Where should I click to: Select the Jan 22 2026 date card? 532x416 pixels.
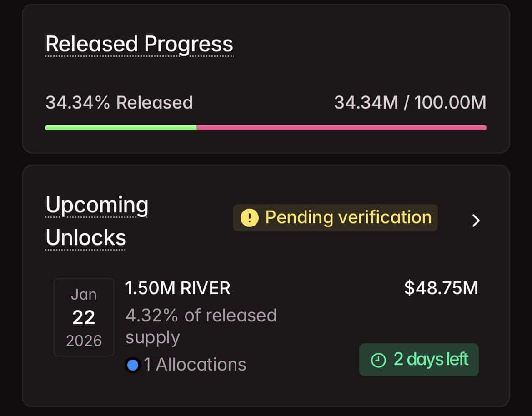84,317
